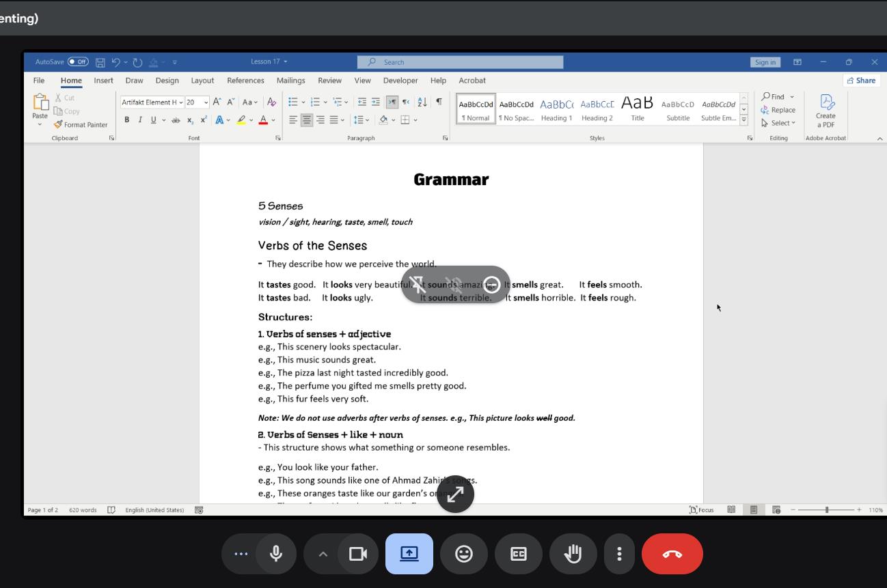Apply bold formatting in ribbon
This screenshot has width=887, height=588.
tap(126, 120)
